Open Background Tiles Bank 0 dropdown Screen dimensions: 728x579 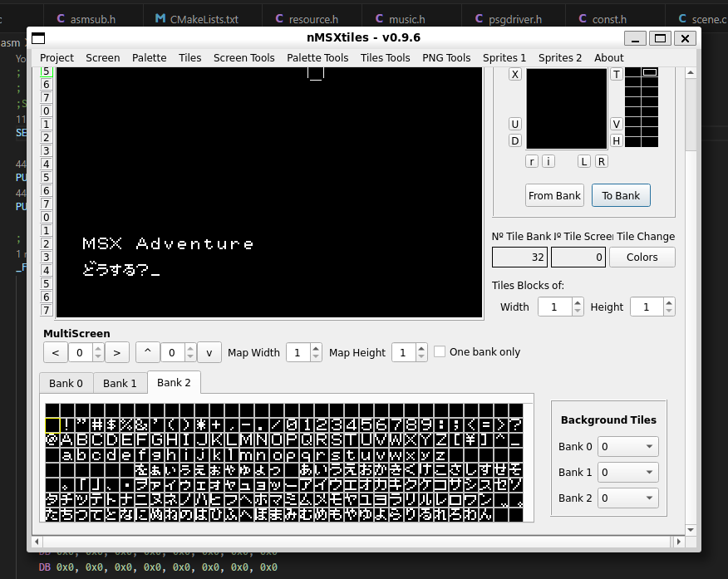627,446
